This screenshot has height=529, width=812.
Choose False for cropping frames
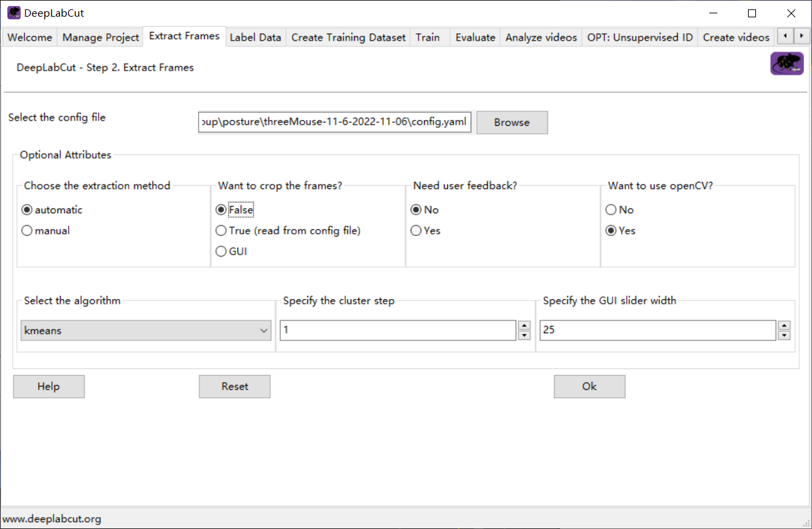(235, 210)
